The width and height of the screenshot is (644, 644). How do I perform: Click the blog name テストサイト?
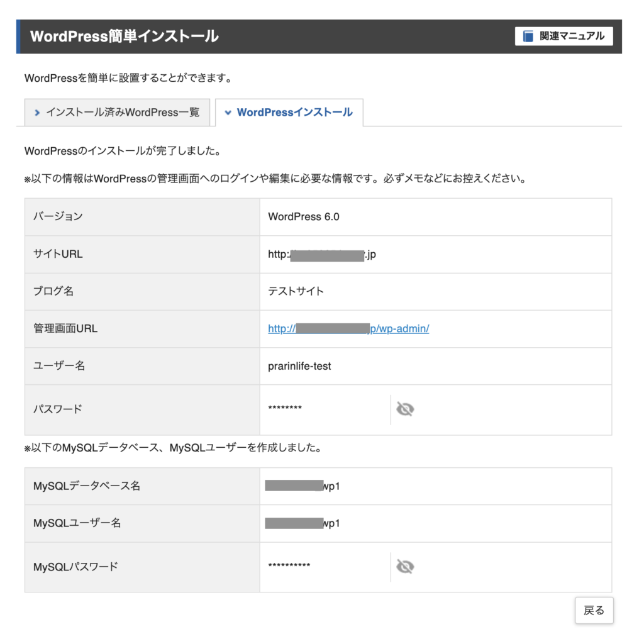(x=296, y=291)
